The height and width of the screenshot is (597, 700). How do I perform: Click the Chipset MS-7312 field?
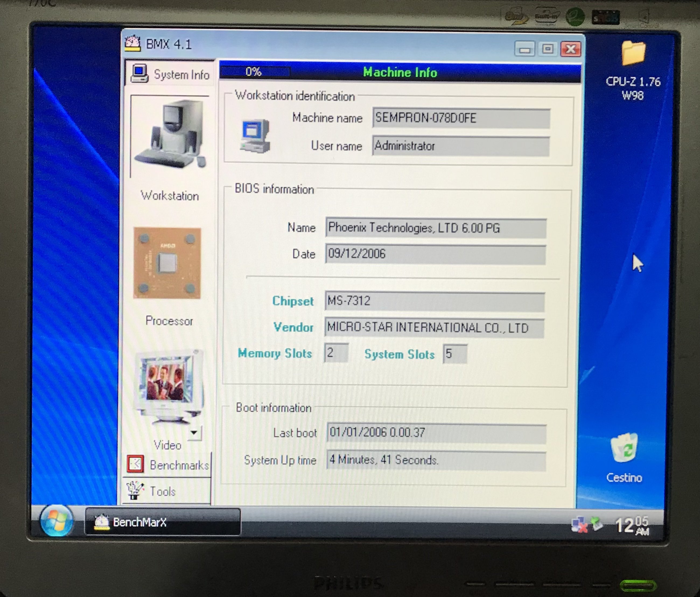[x=434, y=301]
